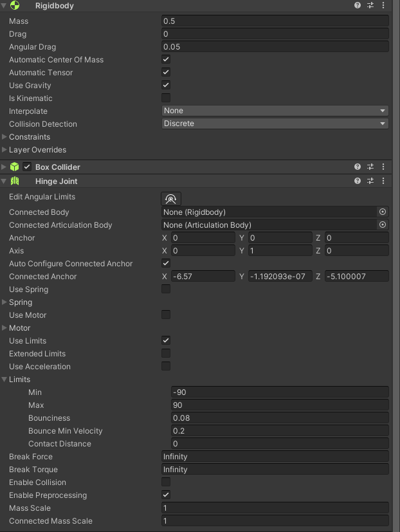Click the Edit Angular Limits button
Image resolution: width=400 pixels, height=532 pixels.
170,198
